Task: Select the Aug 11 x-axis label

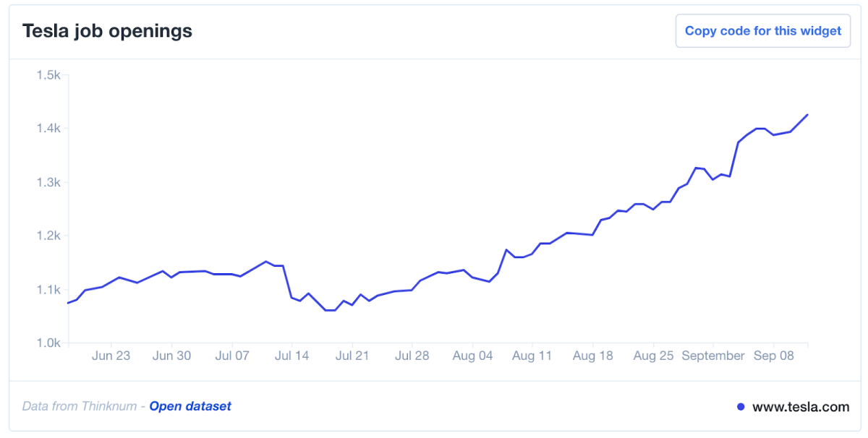Action: click(x=532, y=356)
